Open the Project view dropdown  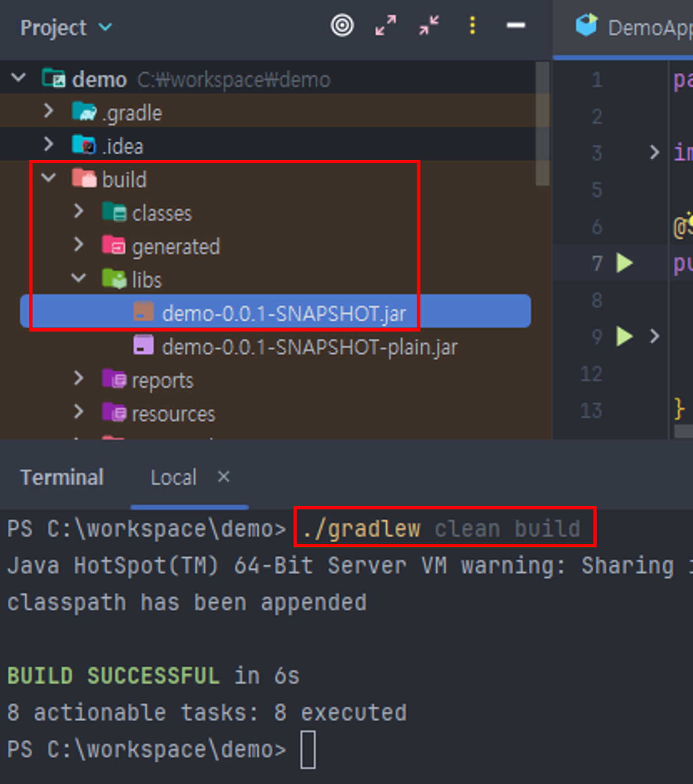(x=66, y=28)
